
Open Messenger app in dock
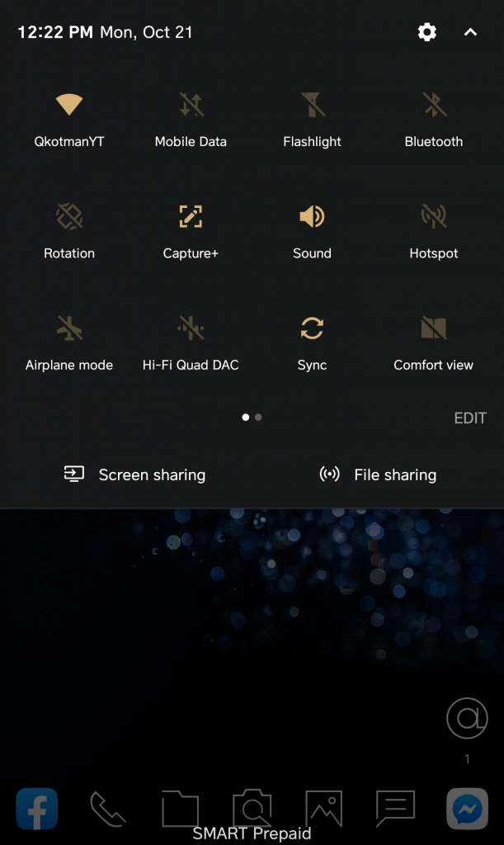(x=468, y=809)
